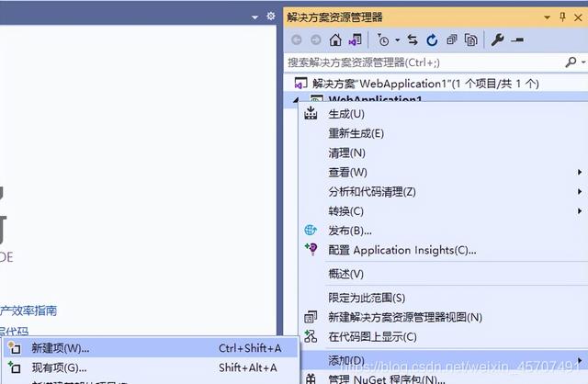Open the pending changes filter clock icon
This screenshot has height=384, width=588.
383,40
